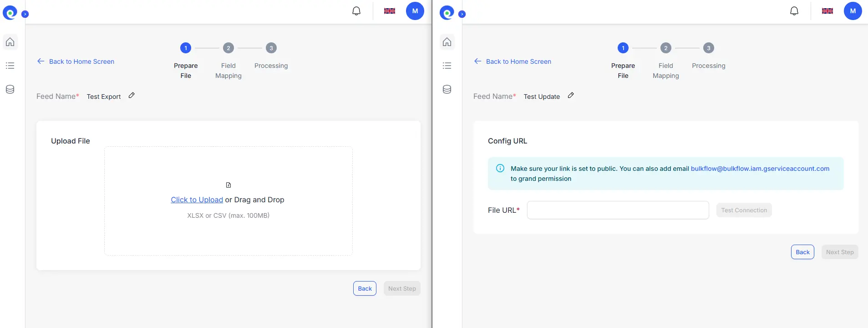
Task: Click the Click to Upload link
Action: pyautogui.click(x=197, y=200)
